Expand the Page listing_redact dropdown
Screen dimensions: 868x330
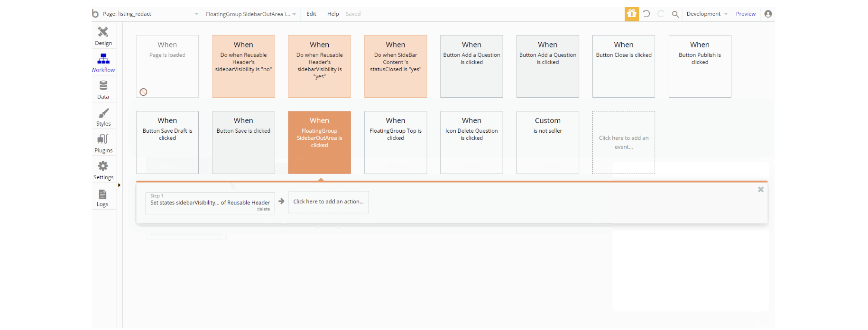pos(196,14)
